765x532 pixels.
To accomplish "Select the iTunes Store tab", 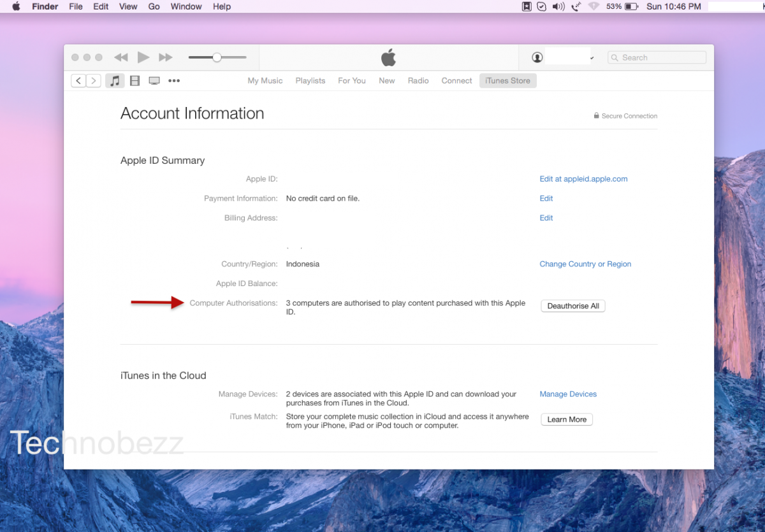I will coord(508,80).
